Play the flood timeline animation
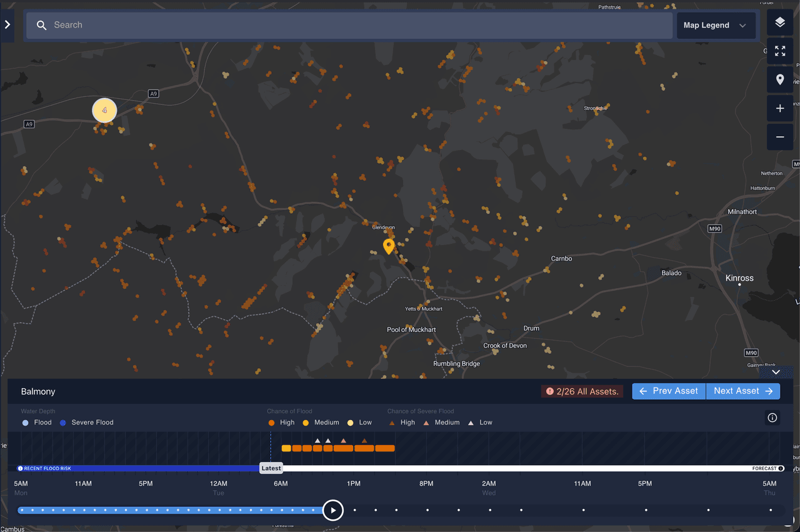Image resolution: width=800 pixels, height=532 pixels. (333, 510)
